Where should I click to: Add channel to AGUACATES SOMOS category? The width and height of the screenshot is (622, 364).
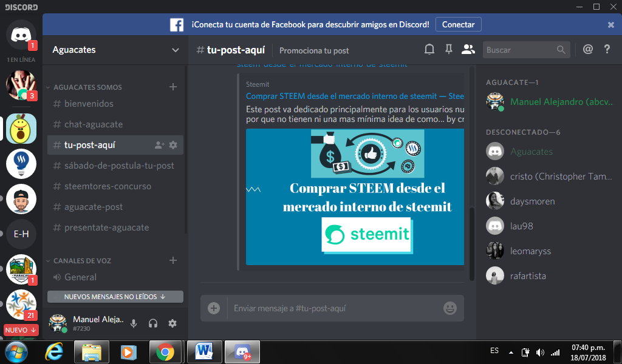pos(173,87)
